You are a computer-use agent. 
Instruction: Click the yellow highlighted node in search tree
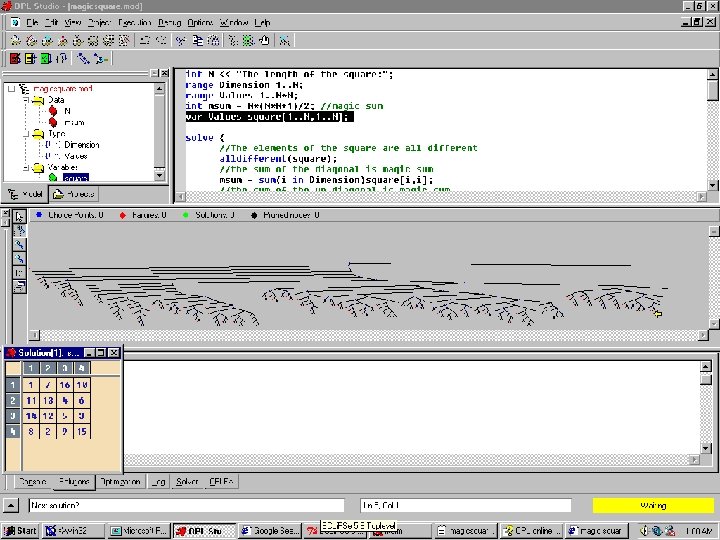point(657,314)
